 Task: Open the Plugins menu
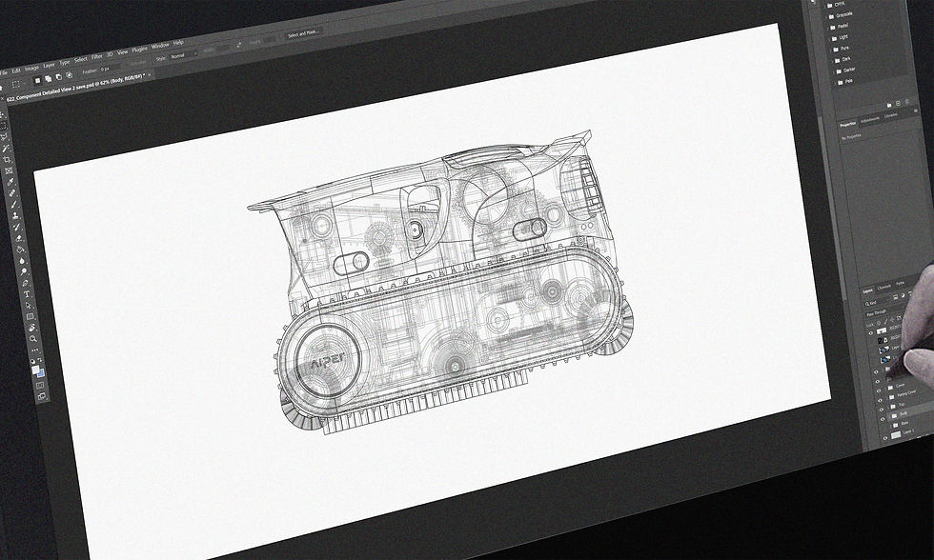tap(140, 50)
